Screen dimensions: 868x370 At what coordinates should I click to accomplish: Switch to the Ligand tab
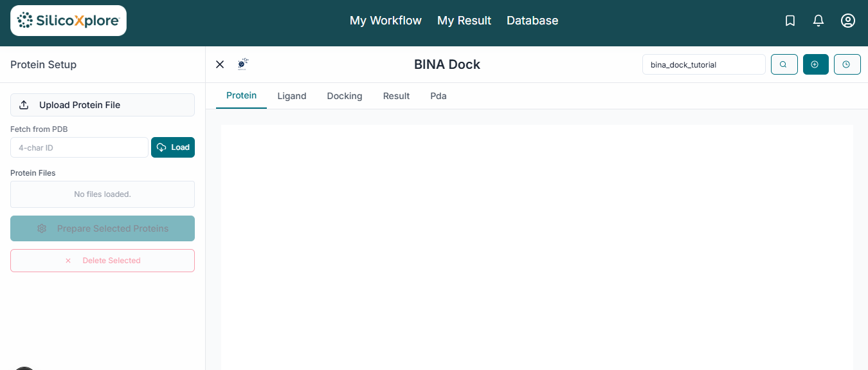[x=292, y=96]
